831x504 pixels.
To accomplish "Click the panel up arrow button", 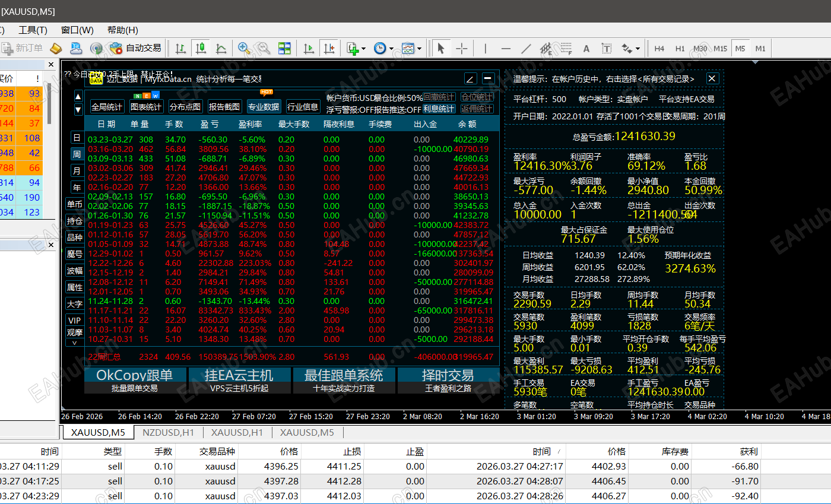I will tap(78, 96).
